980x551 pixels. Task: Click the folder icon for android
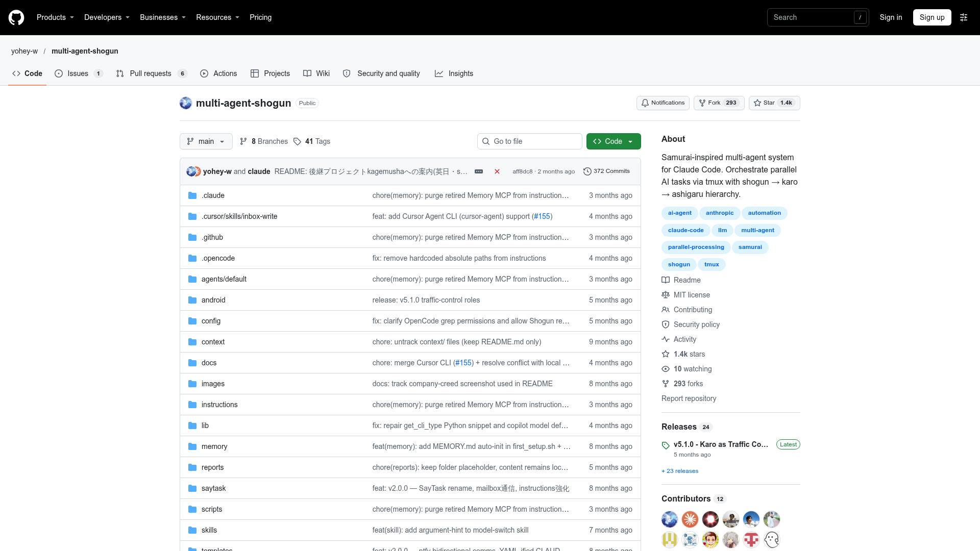[192, 300]
